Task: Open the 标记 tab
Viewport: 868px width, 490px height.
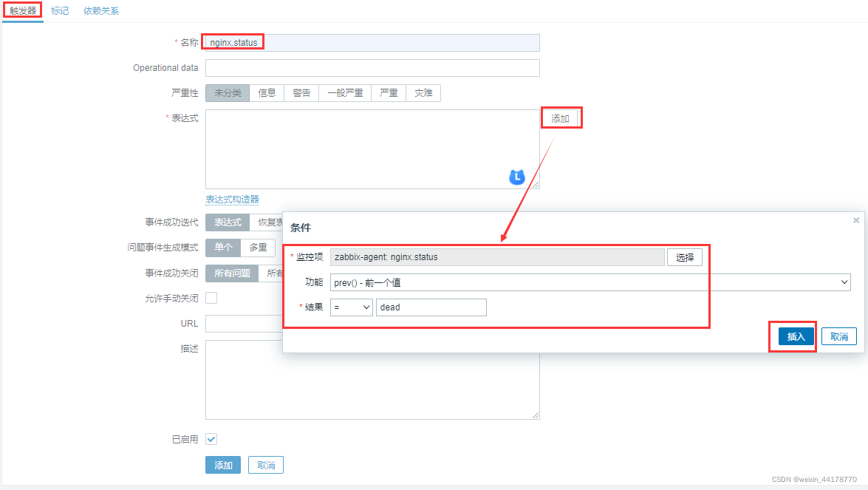Action: [60, 10]
